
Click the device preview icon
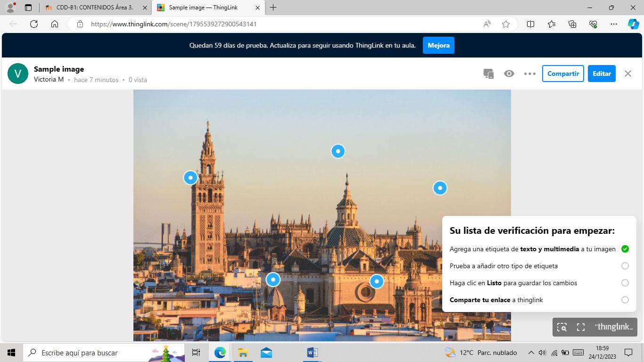point(488,74)
